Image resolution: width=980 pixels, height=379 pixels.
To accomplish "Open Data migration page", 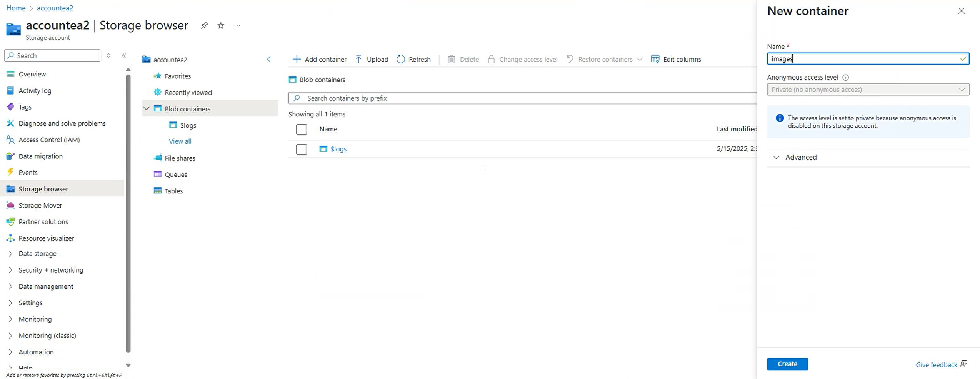I will (40, 156).
